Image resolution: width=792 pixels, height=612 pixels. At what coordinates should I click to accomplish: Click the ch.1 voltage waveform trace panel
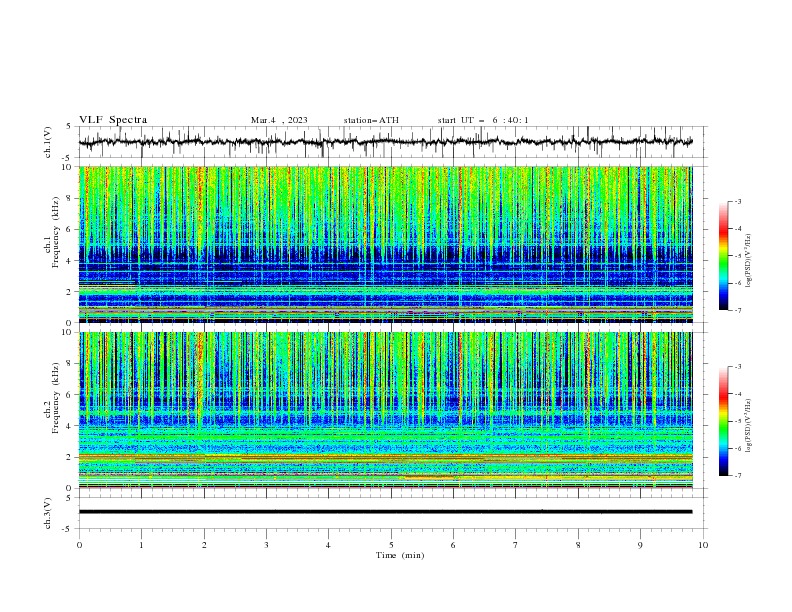coord(392,142)
